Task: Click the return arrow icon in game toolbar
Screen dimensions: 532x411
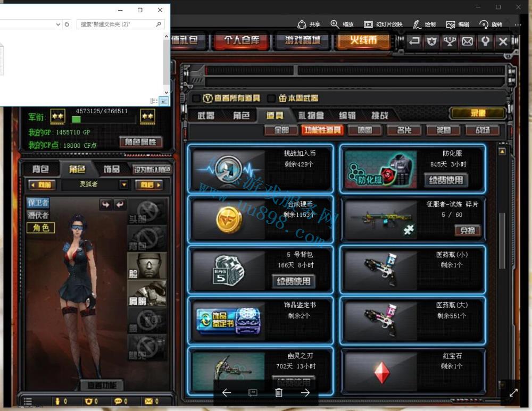Action: pyautogui.click(x=414, y=41)
